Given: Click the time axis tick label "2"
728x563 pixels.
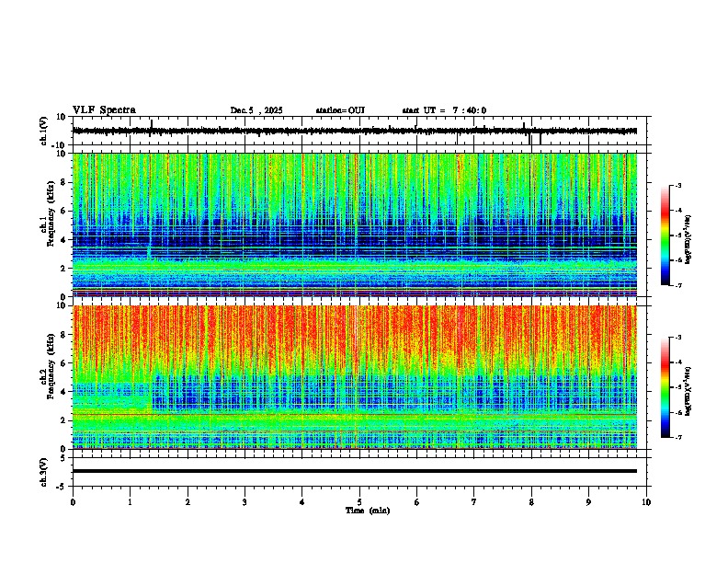Looking at the screenshot, I should point(188,502).
